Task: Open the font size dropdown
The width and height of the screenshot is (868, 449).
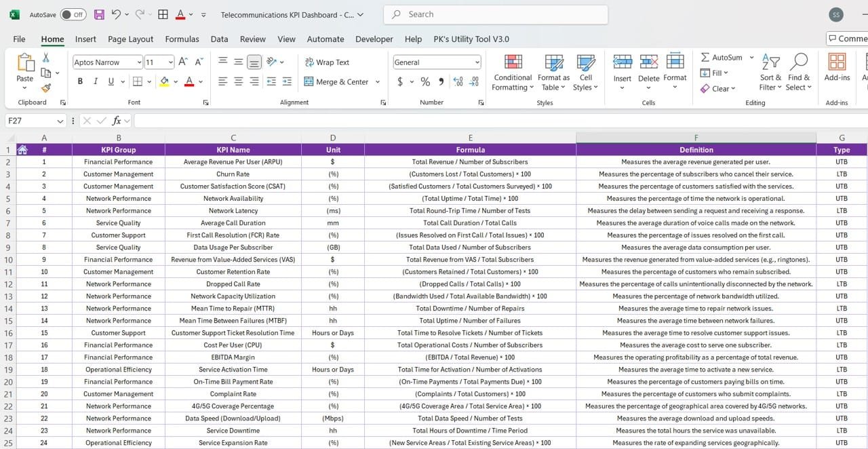Action: tap(170, 62)
